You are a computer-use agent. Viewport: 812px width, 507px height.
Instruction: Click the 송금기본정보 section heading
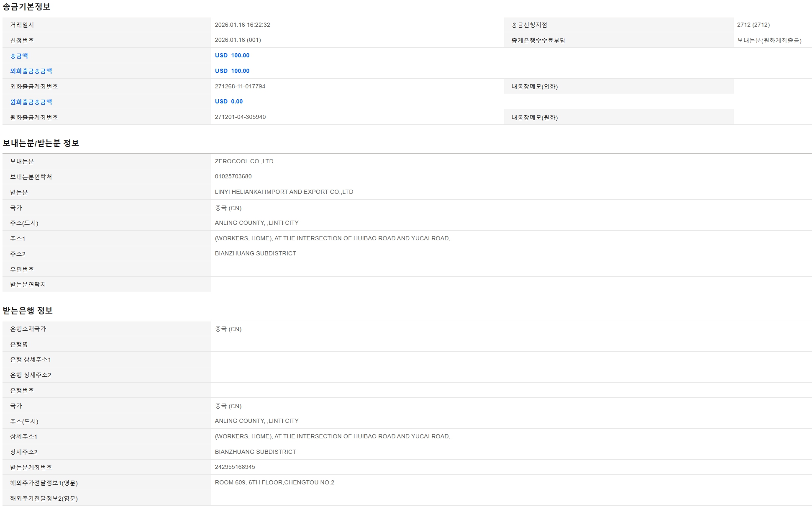[26, 7]
